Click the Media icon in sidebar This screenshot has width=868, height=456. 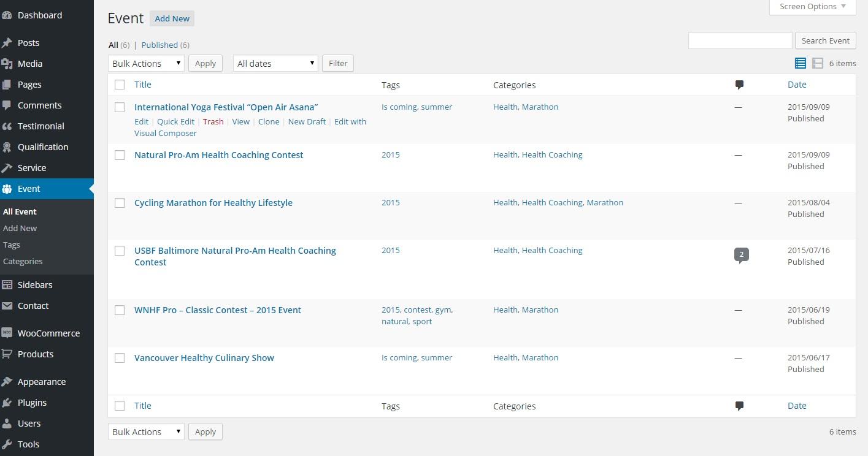pos(7,64)
